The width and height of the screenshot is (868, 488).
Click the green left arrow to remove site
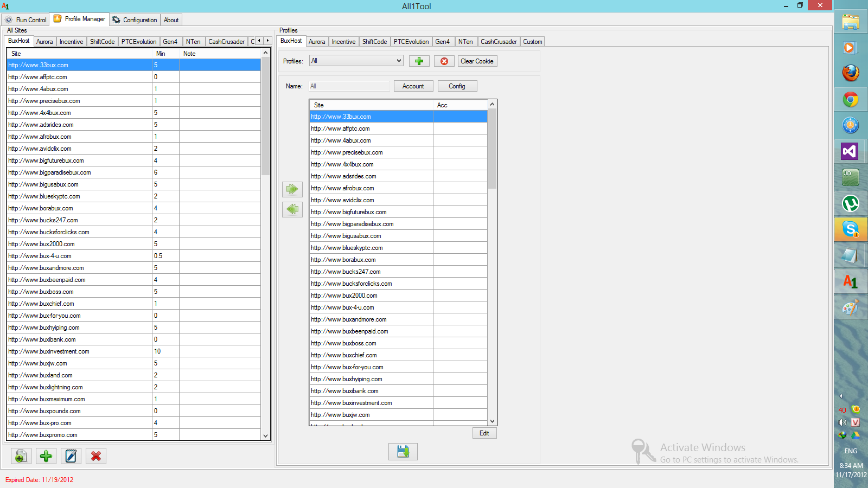[292, 209]
